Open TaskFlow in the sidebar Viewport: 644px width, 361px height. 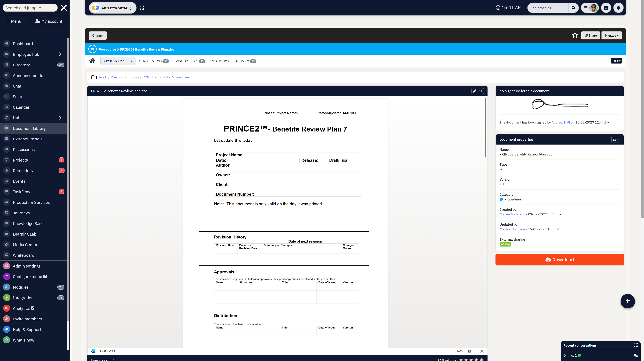(33, 192)
